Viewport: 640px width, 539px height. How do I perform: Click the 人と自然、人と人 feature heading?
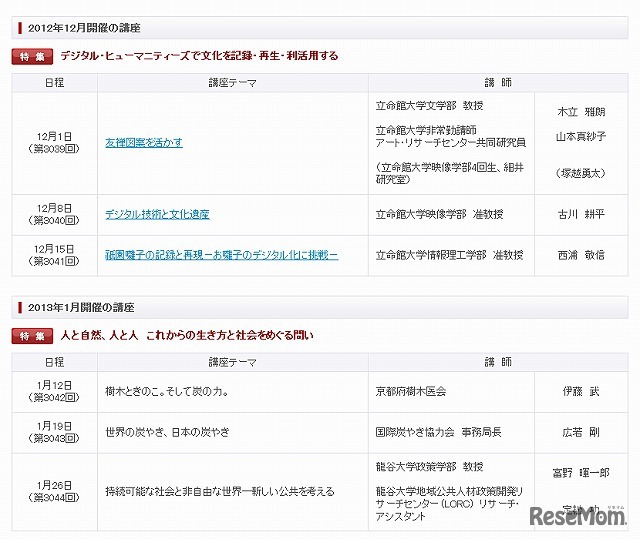(x=187, y=335)
